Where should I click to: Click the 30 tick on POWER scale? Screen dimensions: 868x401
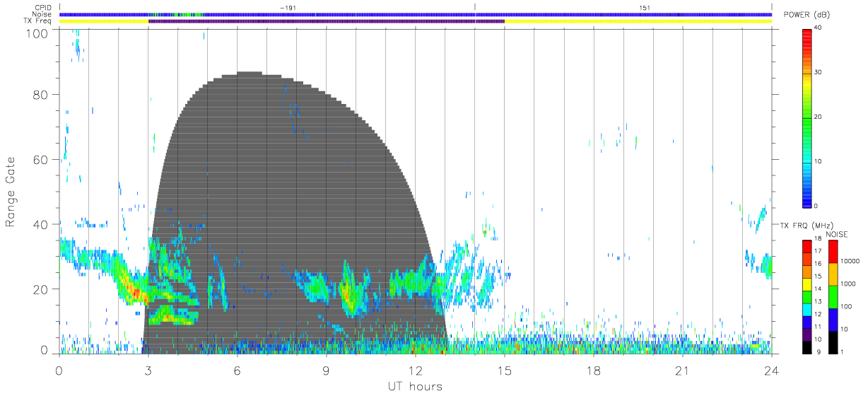pos(818,72)
